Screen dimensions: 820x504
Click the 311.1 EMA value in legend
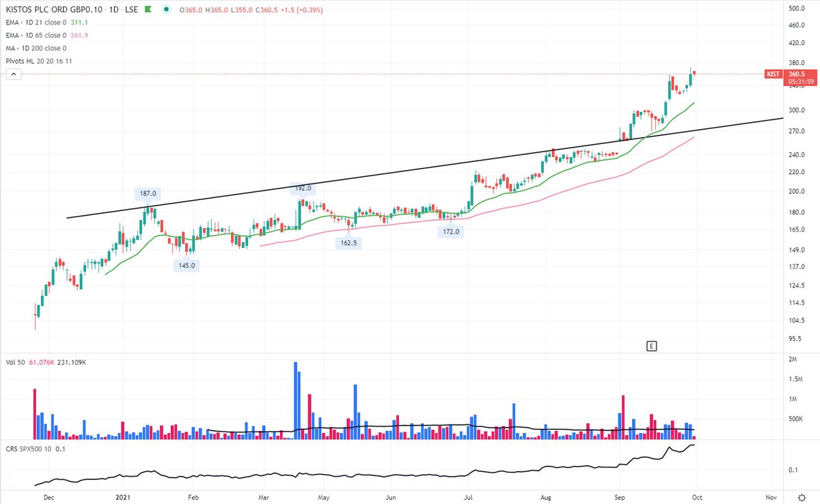tap(79, 23)
